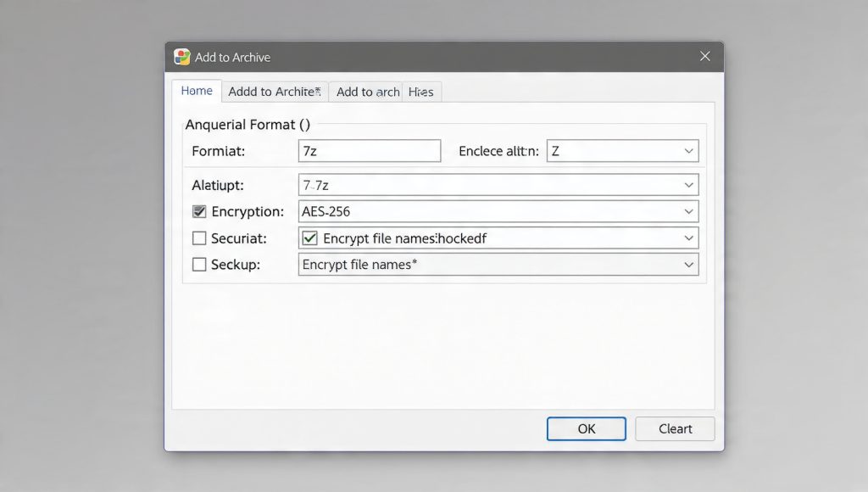Confirm the dialog with OK

coord(586,428)
